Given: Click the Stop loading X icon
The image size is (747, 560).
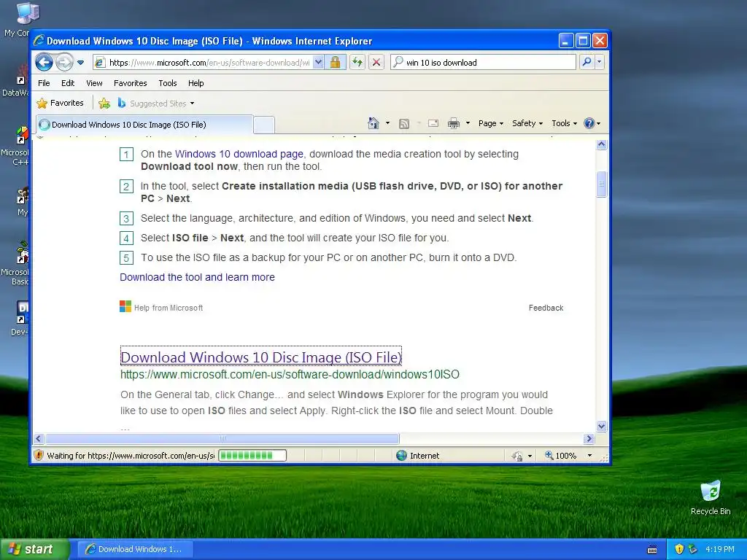Looking at the screenshot, I should [376, 63].
